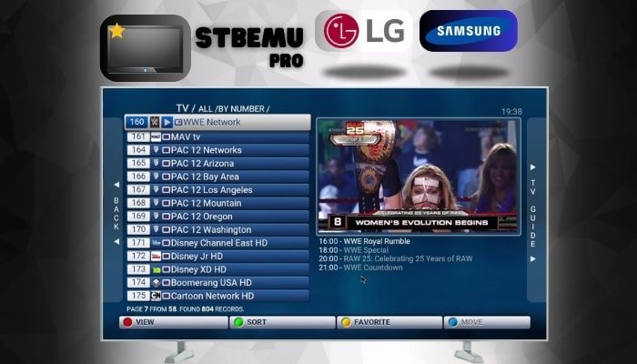The height and width of the screenshot is (364, 637).
Task: Select channel 164 PAC 12 Networks
Action: (218, 150)
